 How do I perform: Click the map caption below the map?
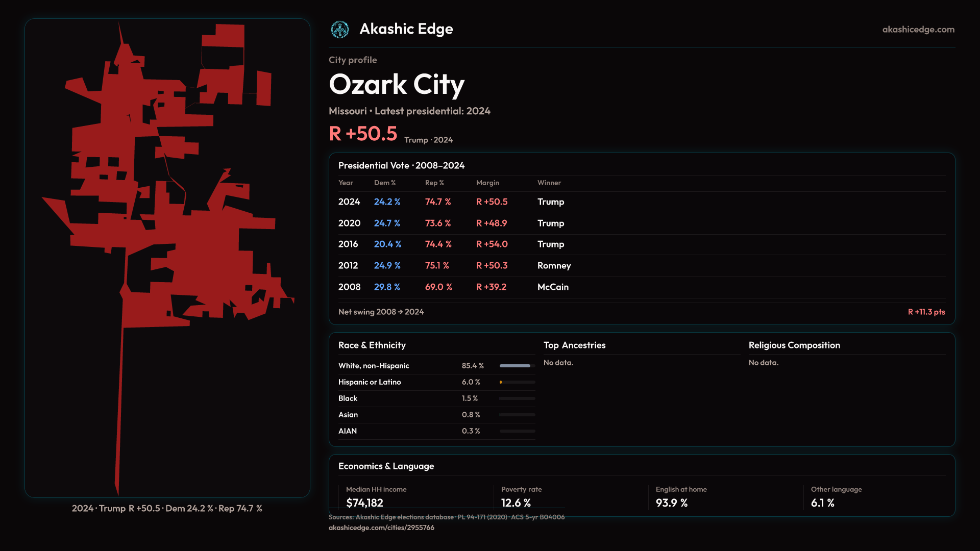167,509
